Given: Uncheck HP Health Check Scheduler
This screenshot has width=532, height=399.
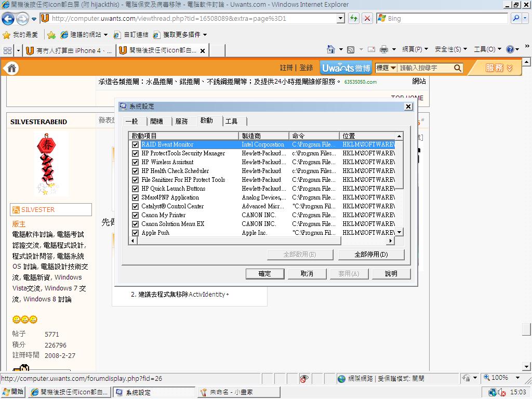Looking at the screenshot, I should coord(136,171).
